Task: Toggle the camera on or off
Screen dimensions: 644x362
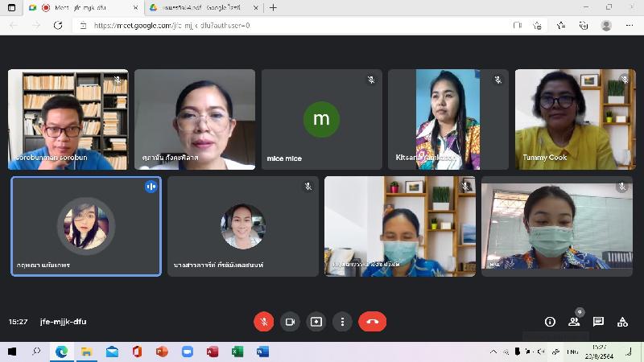Action: (290, 322)
